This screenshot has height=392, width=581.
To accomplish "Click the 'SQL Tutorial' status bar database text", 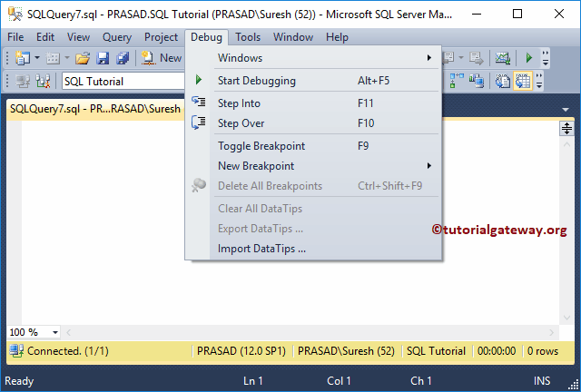I will pyautogui.click(x=436, y=351).
